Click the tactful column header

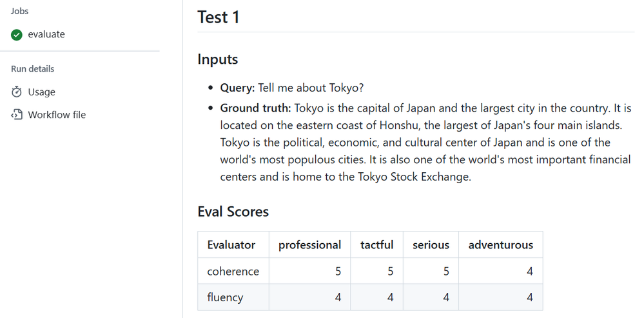[376, 245]
